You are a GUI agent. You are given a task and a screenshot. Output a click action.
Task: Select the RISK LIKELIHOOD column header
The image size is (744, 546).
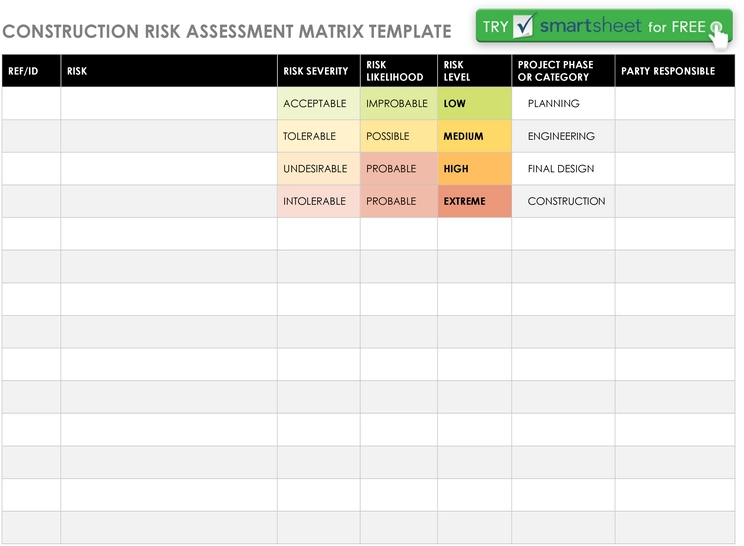point(399,71)
